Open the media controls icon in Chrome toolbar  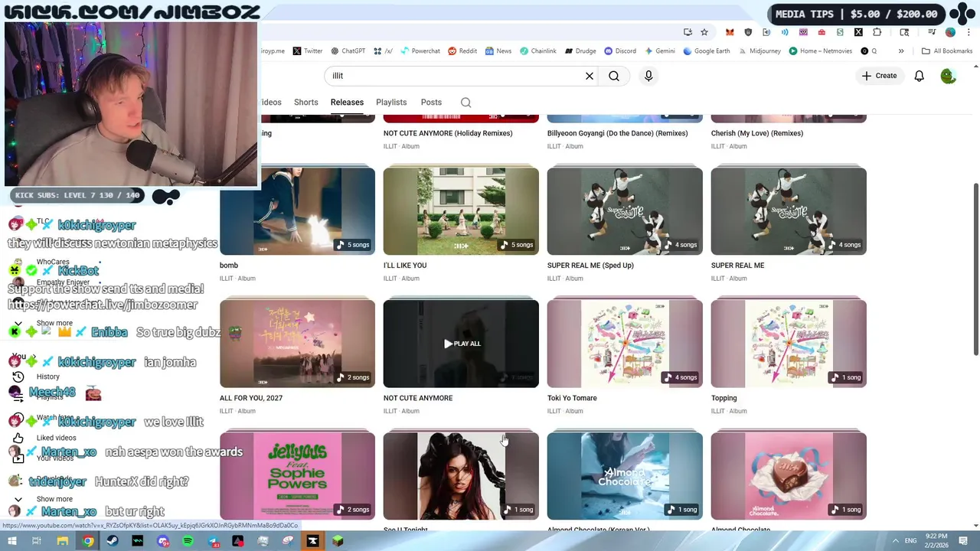932,32
